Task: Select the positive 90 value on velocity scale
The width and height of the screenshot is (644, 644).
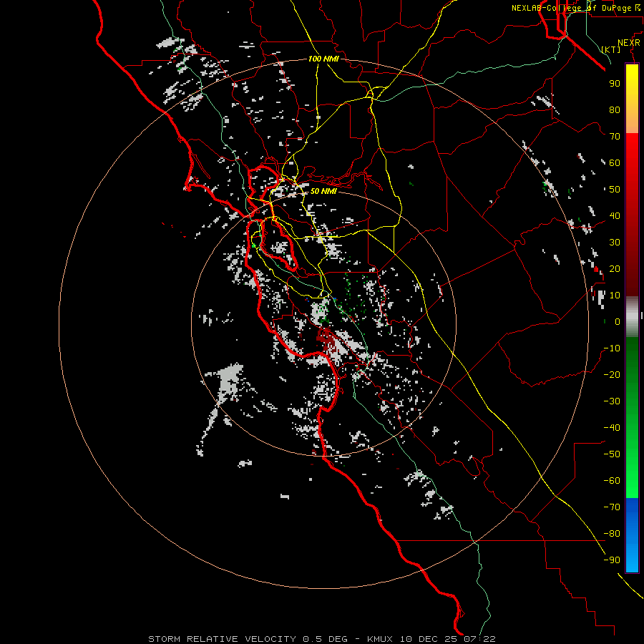Action: click(x=615, y=84)
